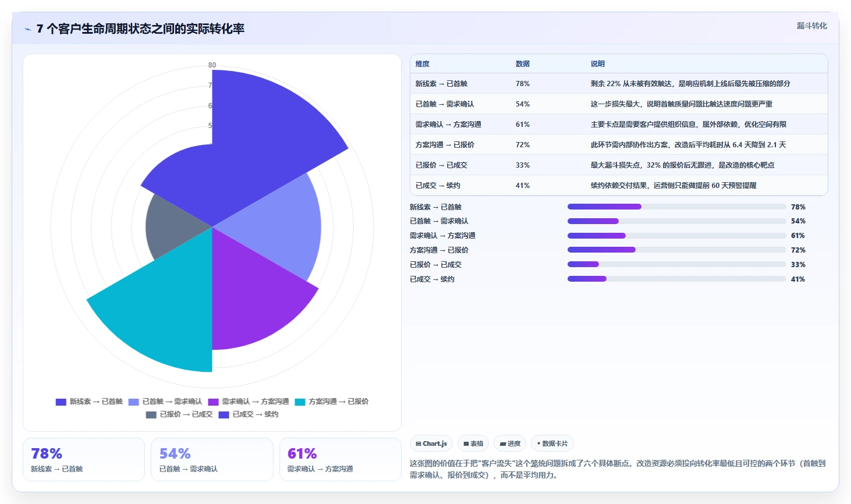Click the 78% label beside progress bar
The width and height of the screenshot is (851, 504).
click(x=798, y=207)
